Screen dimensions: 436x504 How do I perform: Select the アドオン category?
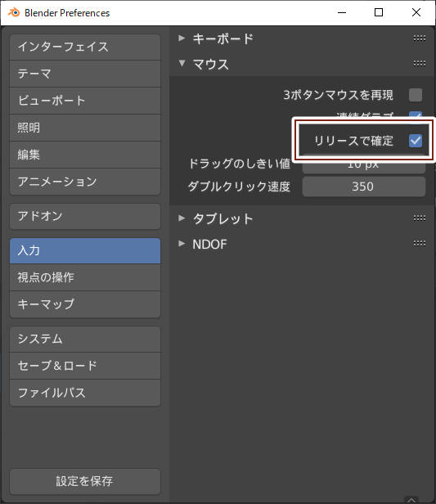85,216
